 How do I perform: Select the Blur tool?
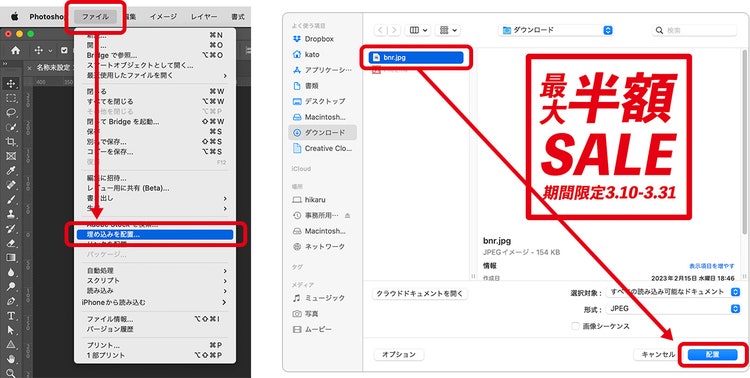[x=11, y=272]
